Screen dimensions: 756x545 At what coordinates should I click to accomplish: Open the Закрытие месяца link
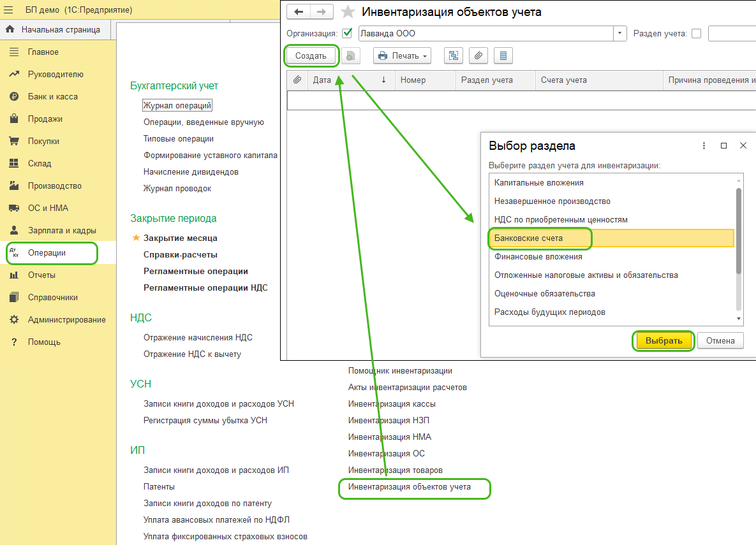181,238
